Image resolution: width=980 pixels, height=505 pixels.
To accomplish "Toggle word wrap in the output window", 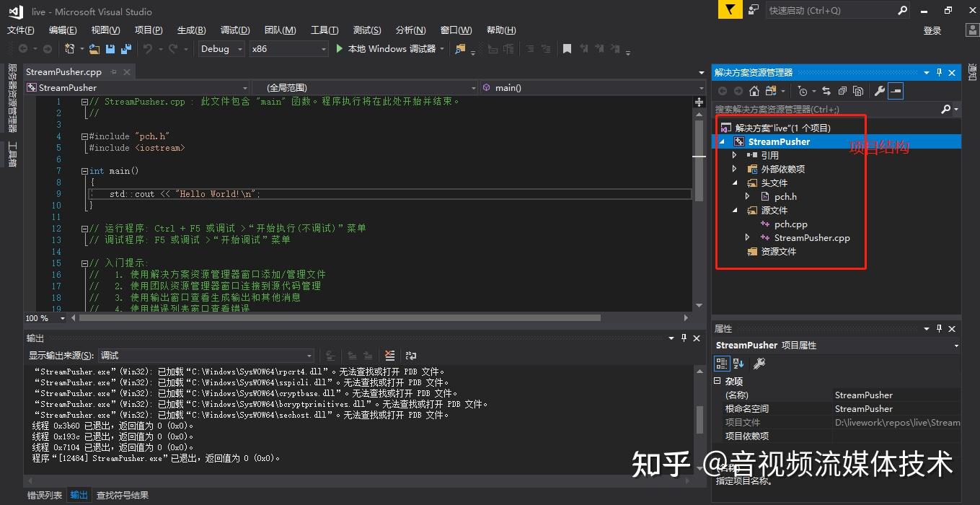I will [411, 355].
